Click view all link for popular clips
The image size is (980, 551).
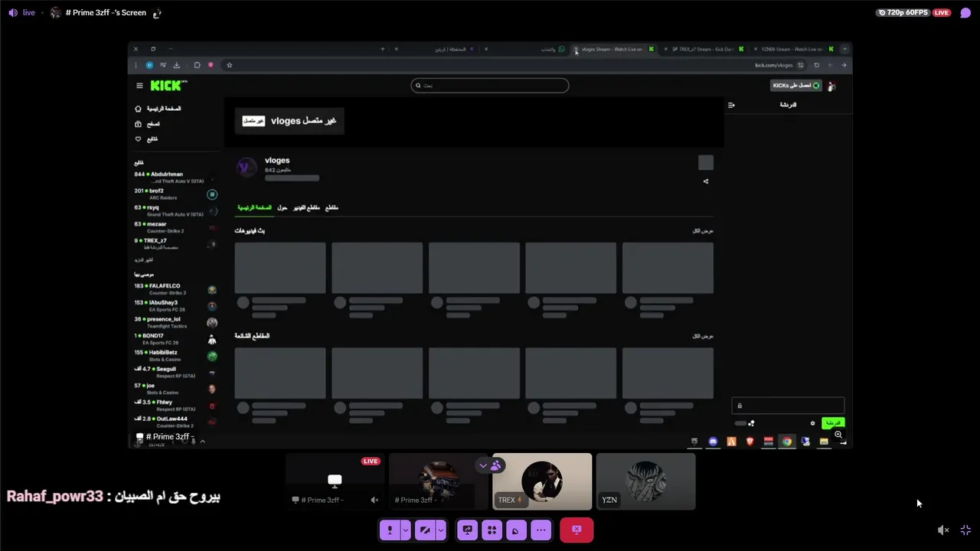[x=703, y=336]
